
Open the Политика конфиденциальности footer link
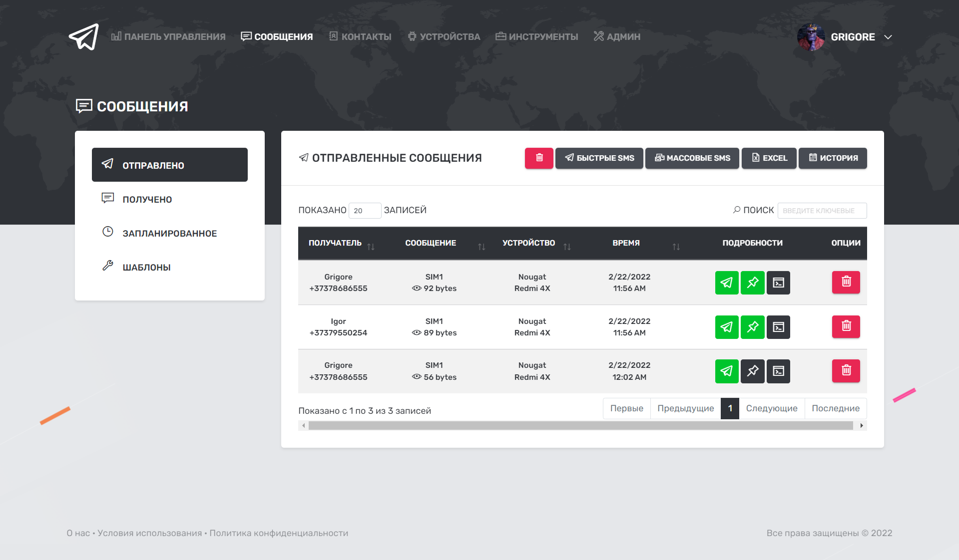coord(279,533)
